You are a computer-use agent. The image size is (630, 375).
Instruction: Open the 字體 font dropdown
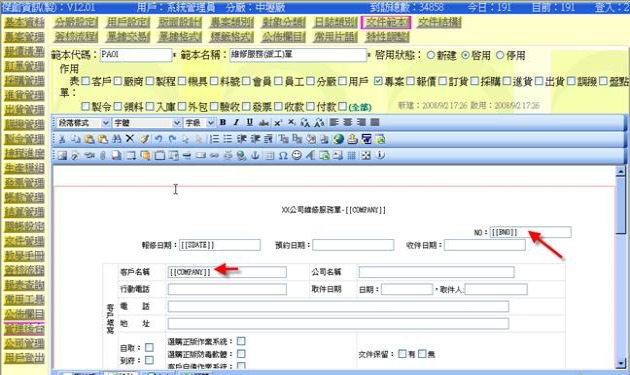click(x=146, y=123)
